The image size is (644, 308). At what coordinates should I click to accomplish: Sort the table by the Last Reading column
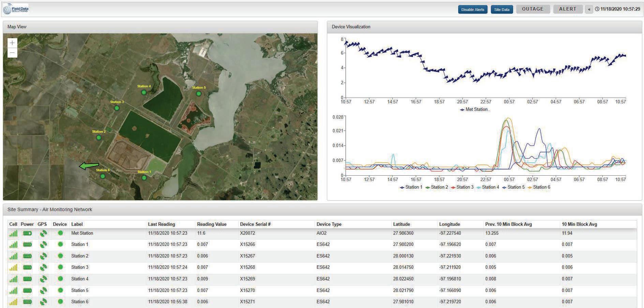161,224
